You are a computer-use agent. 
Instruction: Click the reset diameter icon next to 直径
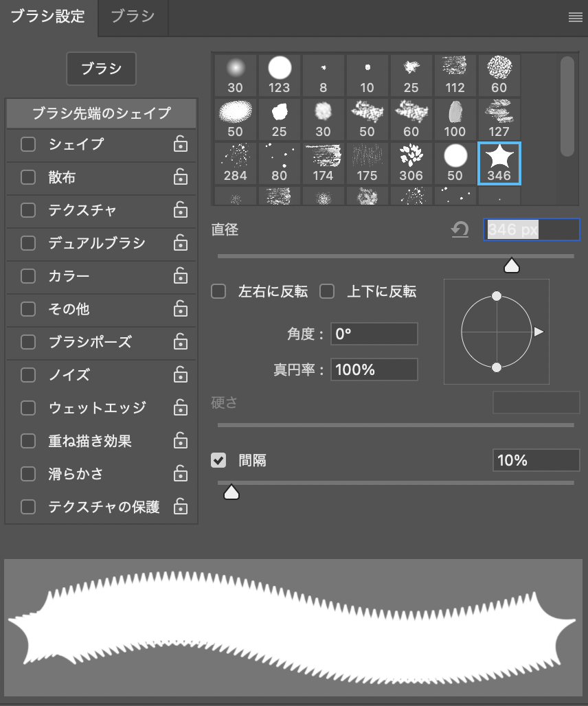tap(460, 230)
